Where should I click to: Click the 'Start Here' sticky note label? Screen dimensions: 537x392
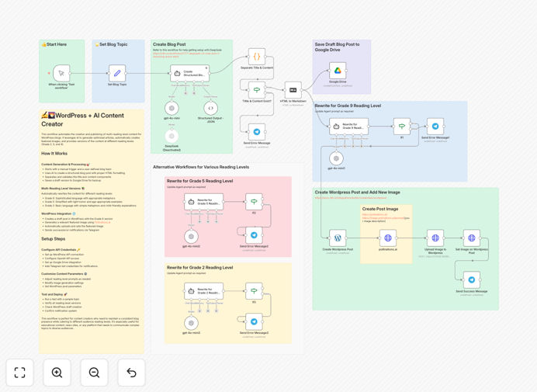(x=54, y=44)
